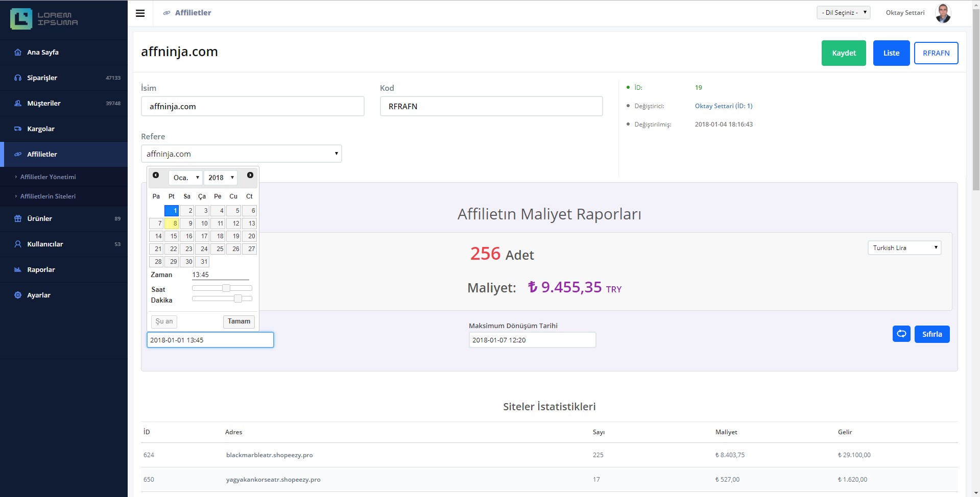Open the Dil Seçiniz language dropdown
The height and width of the screenshot is (497, 980).
pos(843,13)
